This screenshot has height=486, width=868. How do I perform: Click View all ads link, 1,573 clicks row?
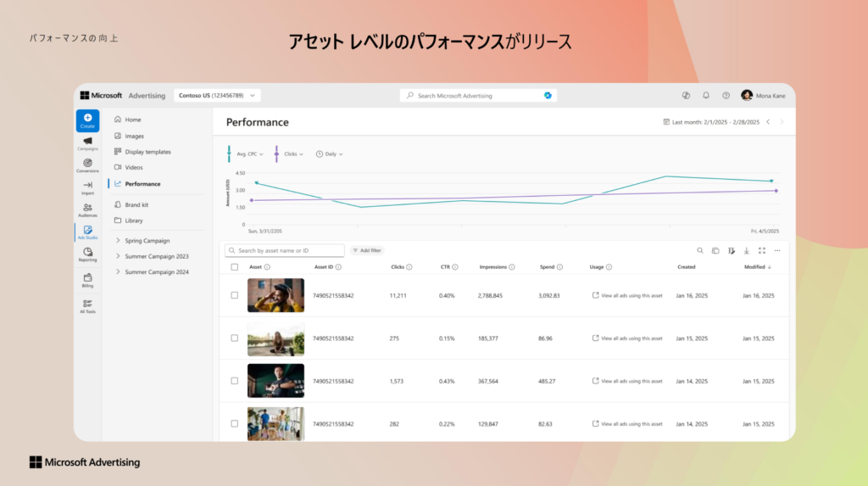tap(627, 381)
